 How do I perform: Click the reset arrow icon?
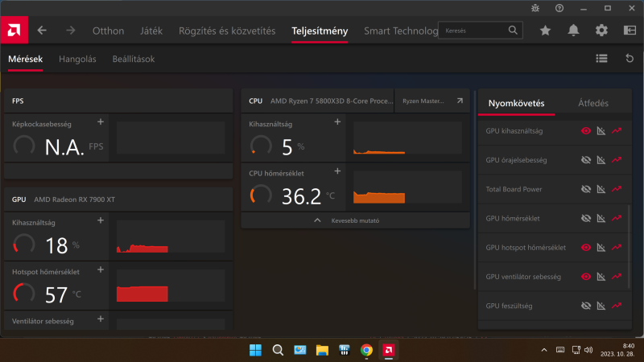630,59
